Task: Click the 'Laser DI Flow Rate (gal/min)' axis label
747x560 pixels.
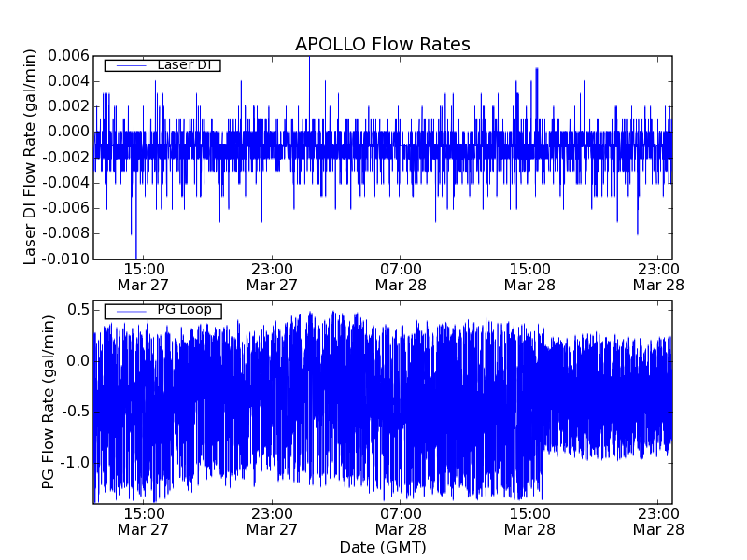Action: pyautogui.click(x=31, y=158)
